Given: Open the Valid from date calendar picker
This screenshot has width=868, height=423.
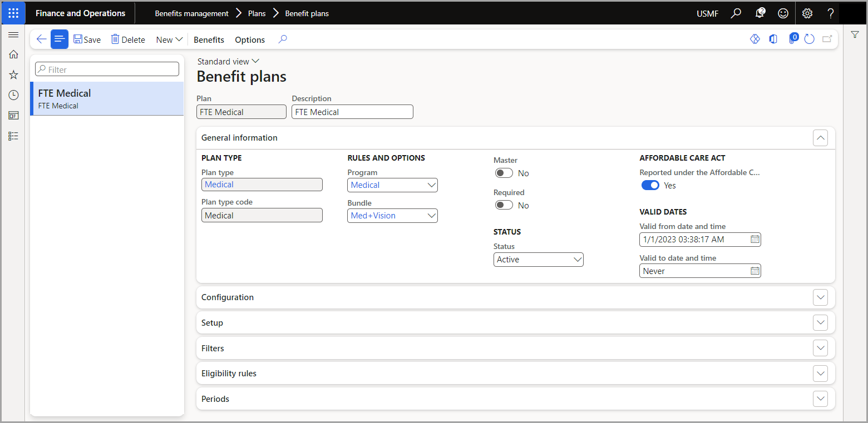Looking at the screenshot, I should [754, 239].
